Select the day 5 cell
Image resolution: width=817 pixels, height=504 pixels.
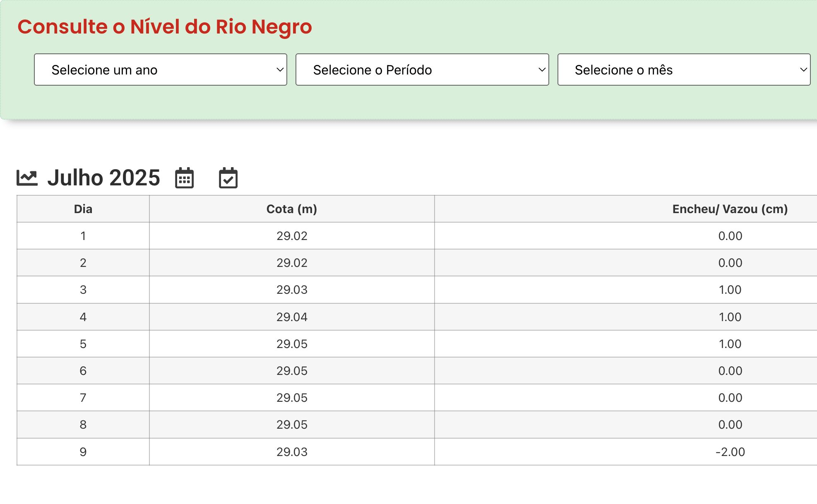click(x=83, y=344)
